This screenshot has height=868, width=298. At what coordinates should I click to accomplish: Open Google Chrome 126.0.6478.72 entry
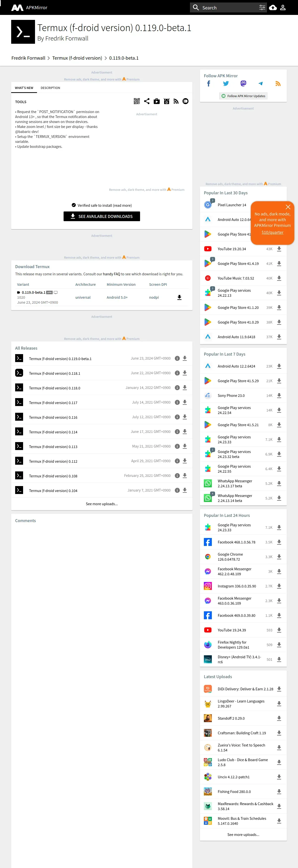pos(230,557)
